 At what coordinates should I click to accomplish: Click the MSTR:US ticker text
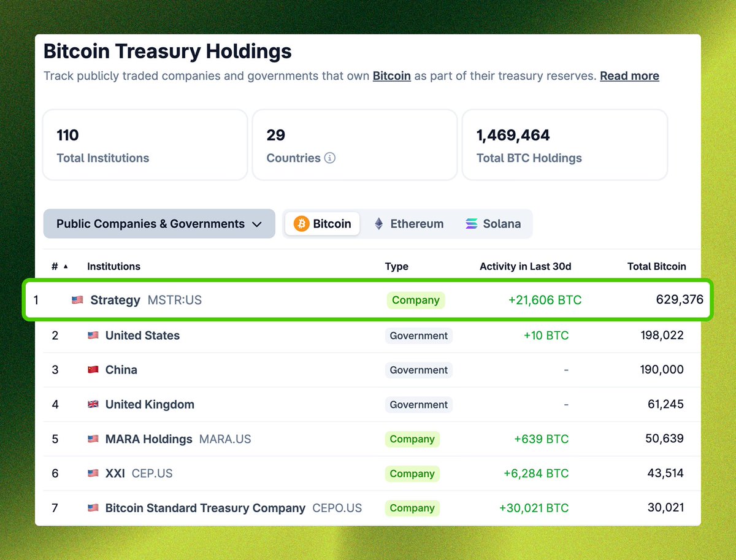175,301
